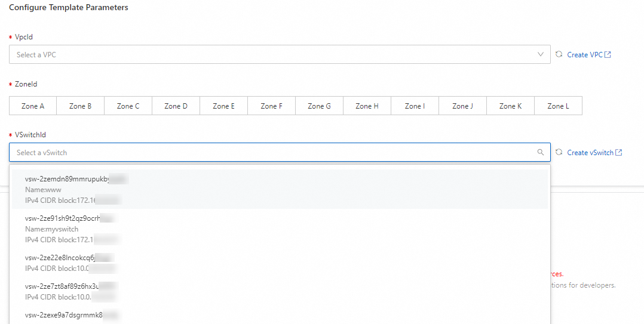The height and width of the screenshot is (324, 644).
Task: Choose Zone F option
Action: coord(271,106)
